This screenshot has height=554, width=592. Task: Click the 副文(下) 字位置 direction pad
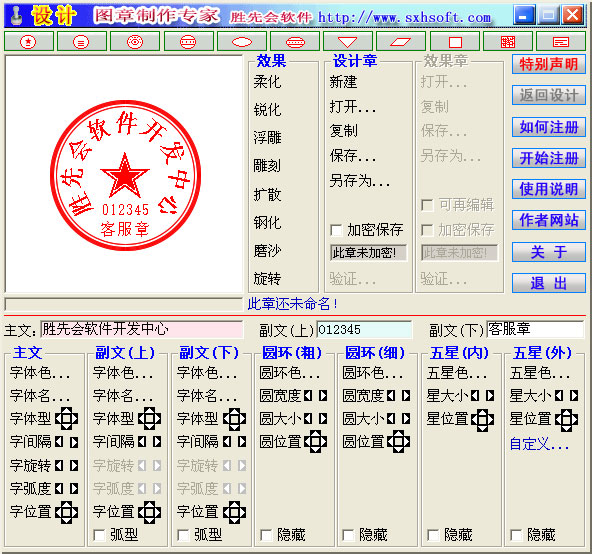234,512
